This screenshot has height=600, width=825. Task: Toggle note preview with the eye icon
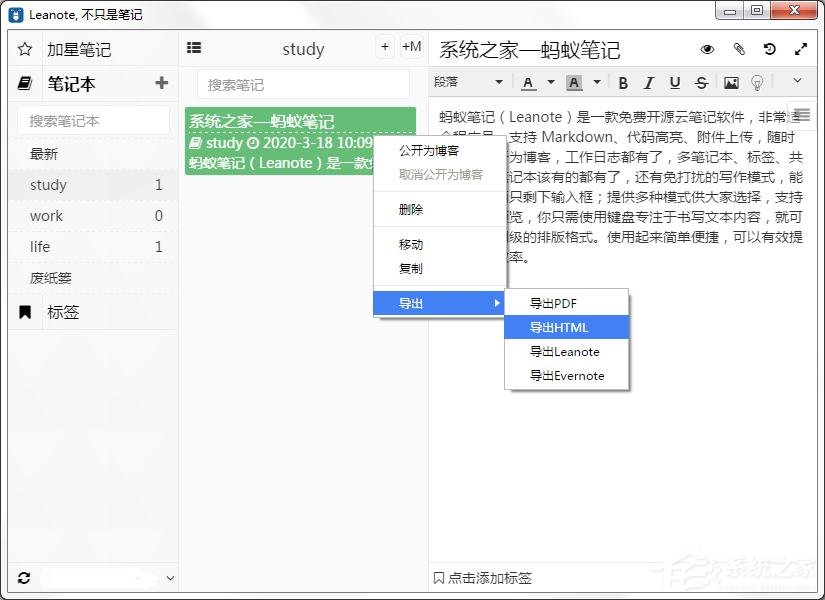tap(707, 49)
